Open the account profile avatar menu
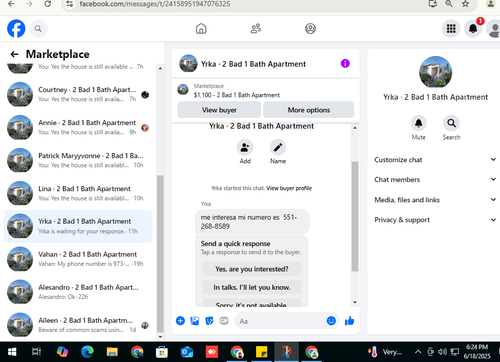500x362 pixels. click(x=494, y=29)
